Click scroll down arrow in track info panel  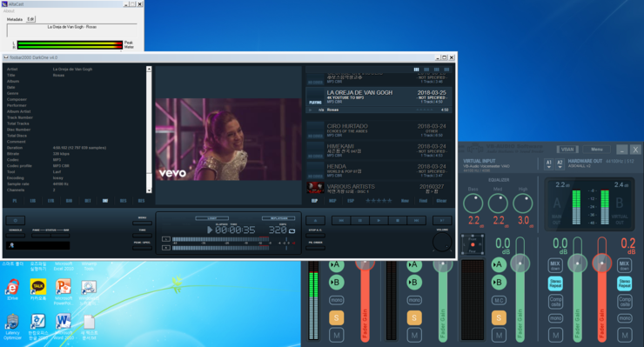tap(149, 190)
